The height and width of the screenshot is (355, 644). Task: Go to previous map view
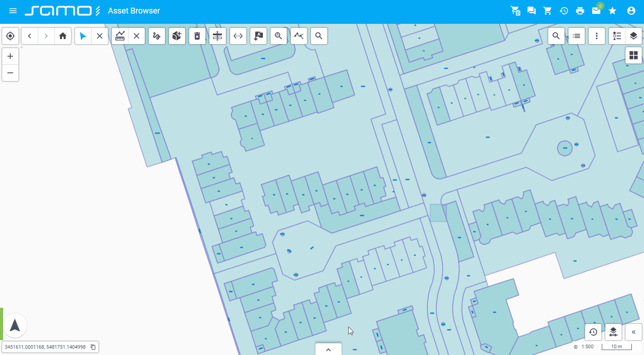coord(30,36)
